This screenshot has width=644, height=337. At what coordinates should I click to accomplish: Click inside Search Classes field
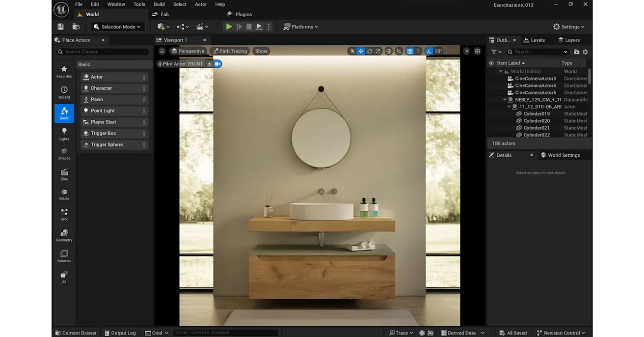[x=102, y=52]
